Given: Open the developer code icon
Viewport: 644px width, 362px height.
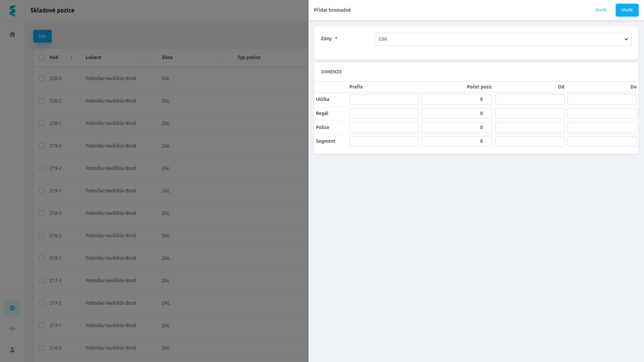Looking at the screenshot, I should pyautogui.click(x=12, y=329).
